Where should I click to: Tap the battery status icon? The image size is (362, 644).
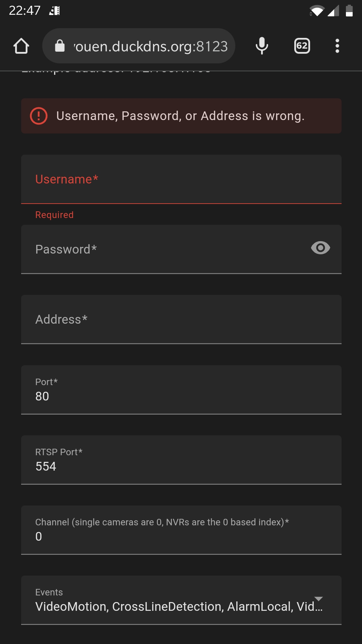click(349, 10)
